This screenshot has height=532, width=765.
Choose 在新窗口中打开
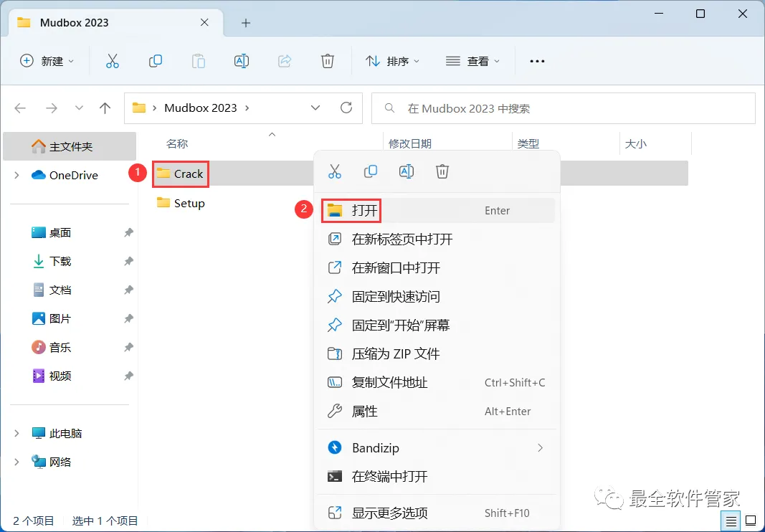coord(437,267)
